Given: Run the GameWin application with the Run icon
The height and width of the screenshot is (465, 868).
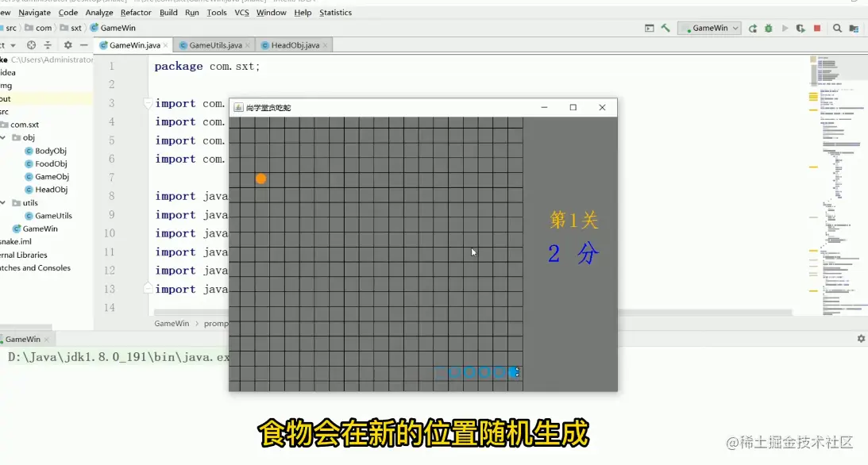Looking at the screenshot, I should tap(785, 27).
